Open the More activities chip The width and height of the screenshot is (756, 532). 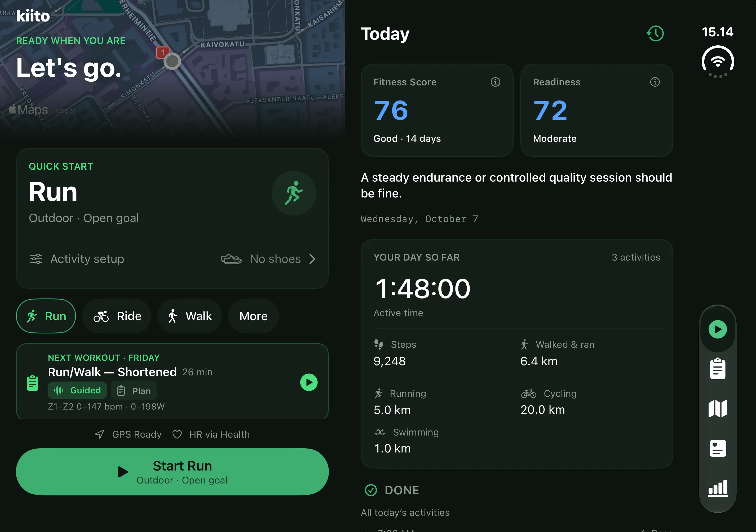coord(254,316)
